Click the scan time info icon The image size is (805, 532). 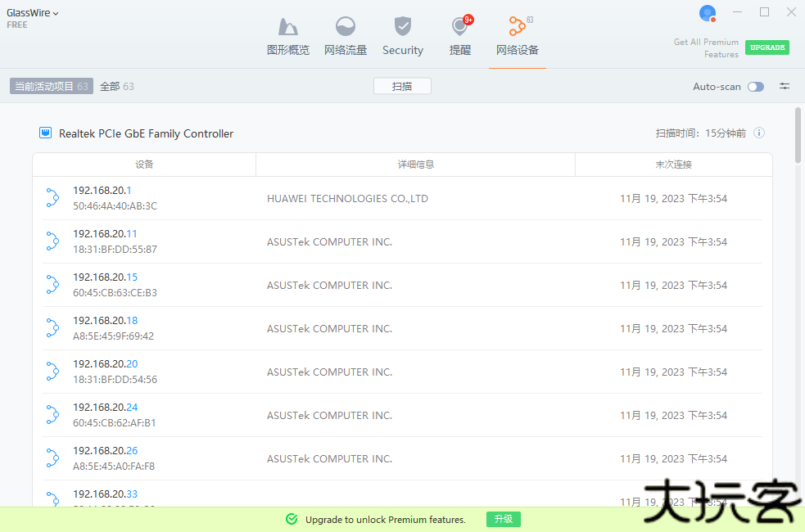[x=759, y=133]
